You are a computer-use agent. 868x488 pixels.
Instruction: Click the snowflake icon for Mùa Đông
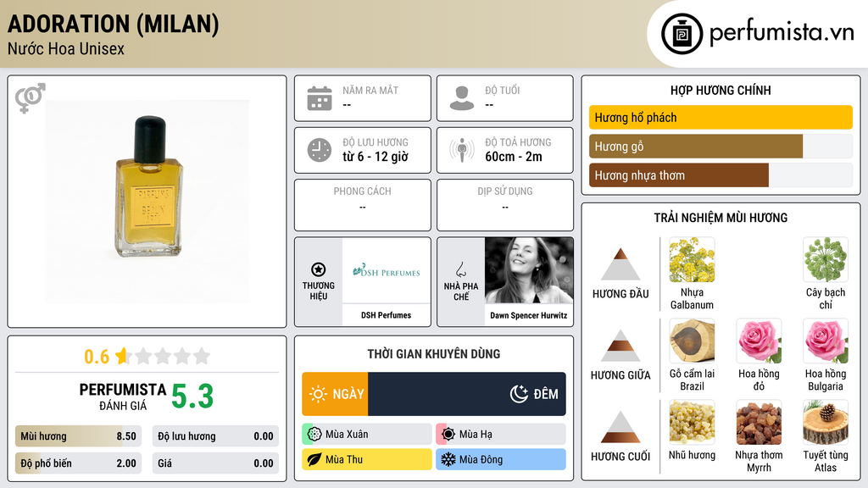448,459
